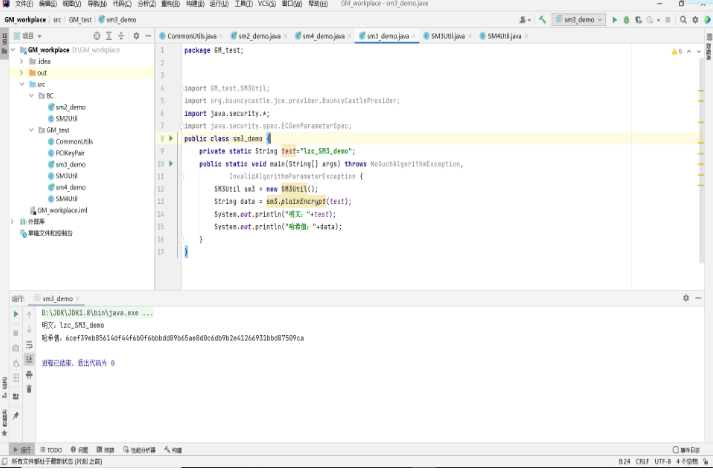Switch to SM3Util.java tab
The image size is (713, 474).
click(447, 36)
